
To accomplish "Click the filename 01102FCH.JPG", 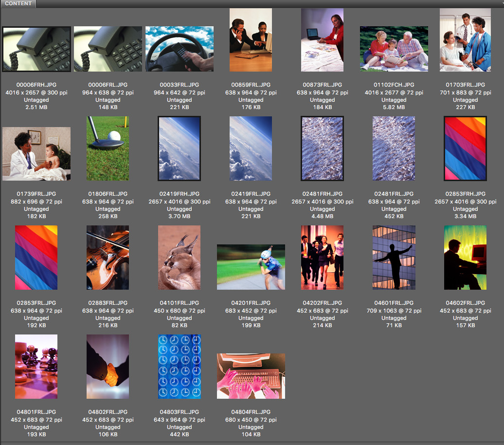I will tap(394, 85).
